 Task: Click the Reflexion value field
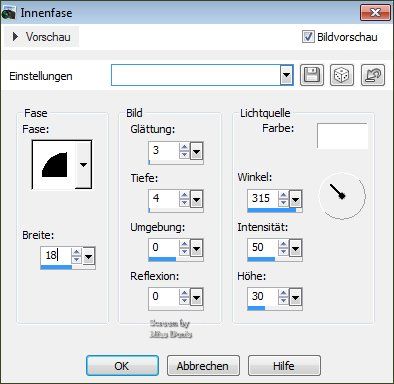click(x=163, y=296)
